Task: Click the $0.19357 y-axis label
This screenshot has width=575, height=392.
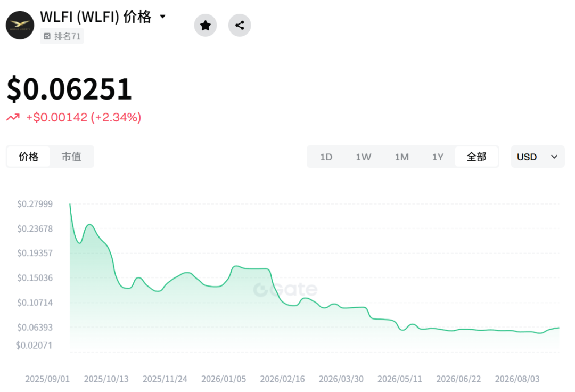Action: [35, 253]
